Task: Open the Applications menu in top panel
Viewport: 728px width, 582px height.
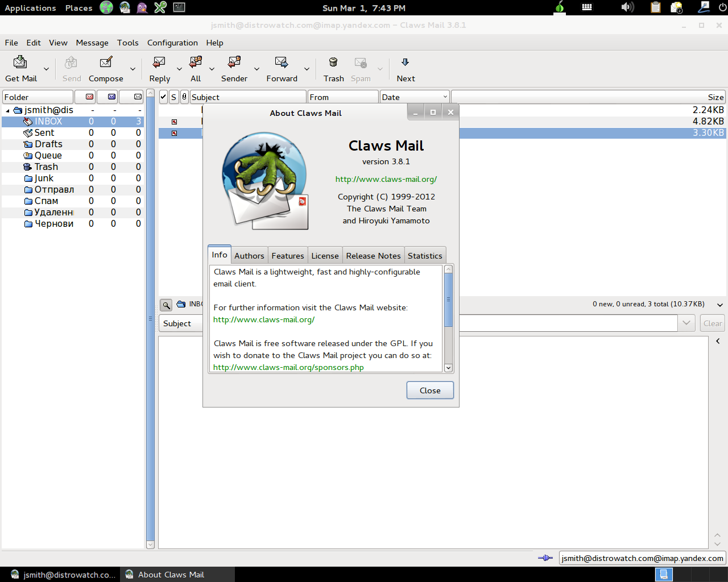Action: pyautogui.click(x=30, y=7)
